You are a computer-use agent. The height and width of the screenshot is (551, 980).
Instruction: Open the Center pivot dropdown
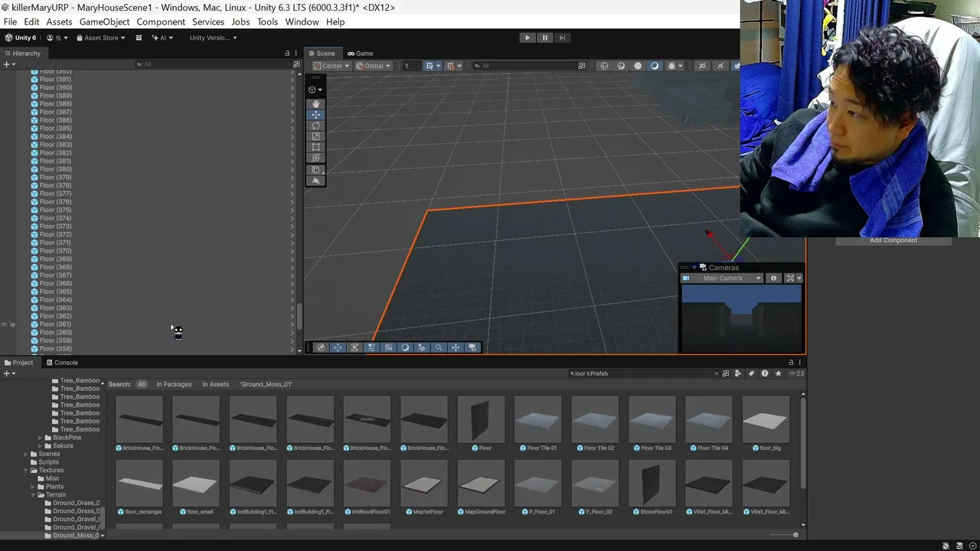pos(332,66)
